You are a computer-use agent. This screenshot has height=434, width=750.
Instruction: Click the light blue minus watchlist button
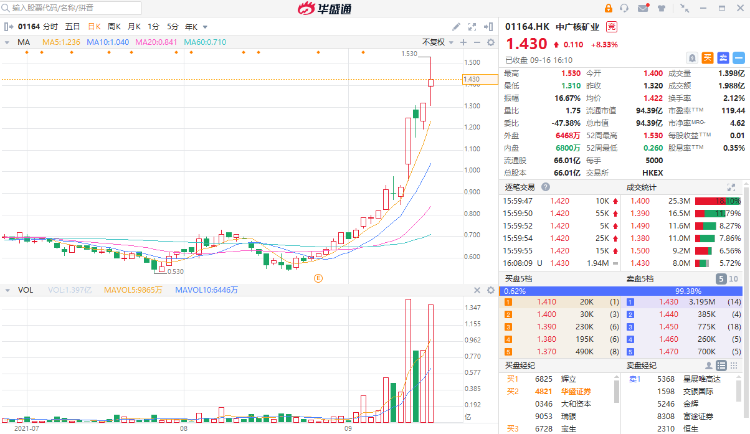[739, 58]
